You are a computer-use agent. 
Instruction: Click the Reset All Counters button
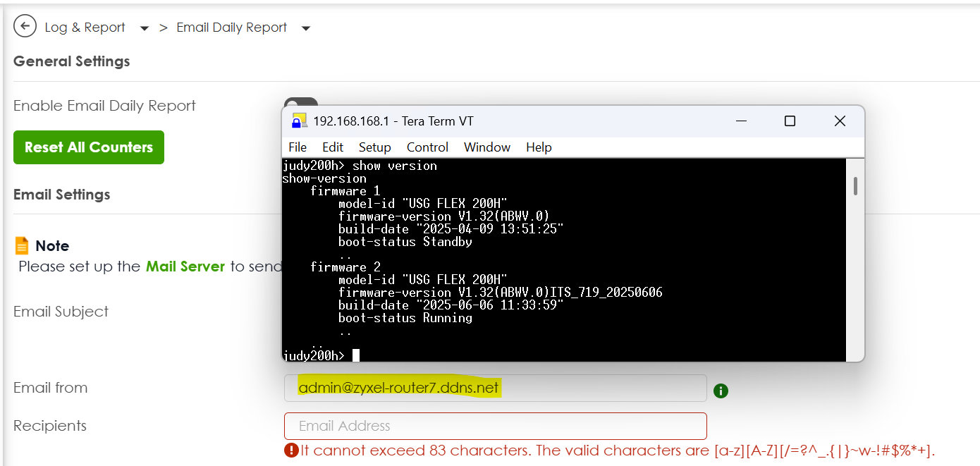pos(89,147)
